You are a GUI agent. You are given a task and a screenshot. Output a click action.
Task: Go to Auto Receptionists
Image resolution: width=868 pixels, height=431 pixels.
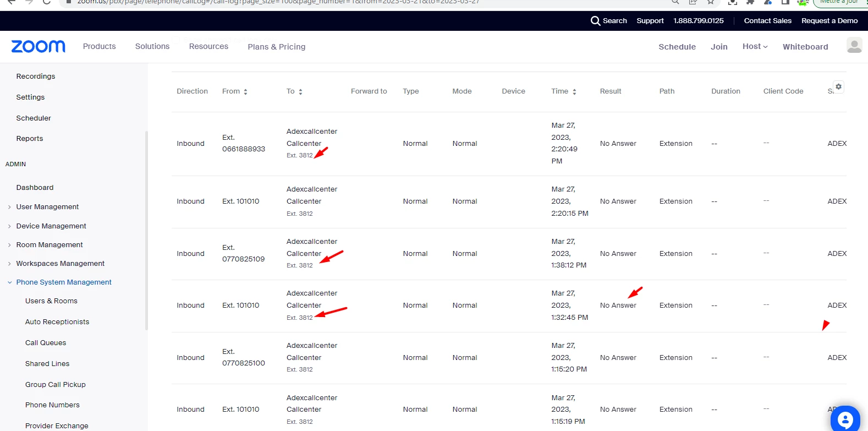click(57, 322)
